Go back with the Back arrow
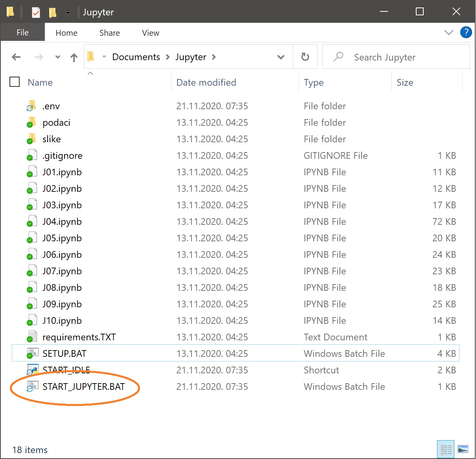 tap(16, 57)
